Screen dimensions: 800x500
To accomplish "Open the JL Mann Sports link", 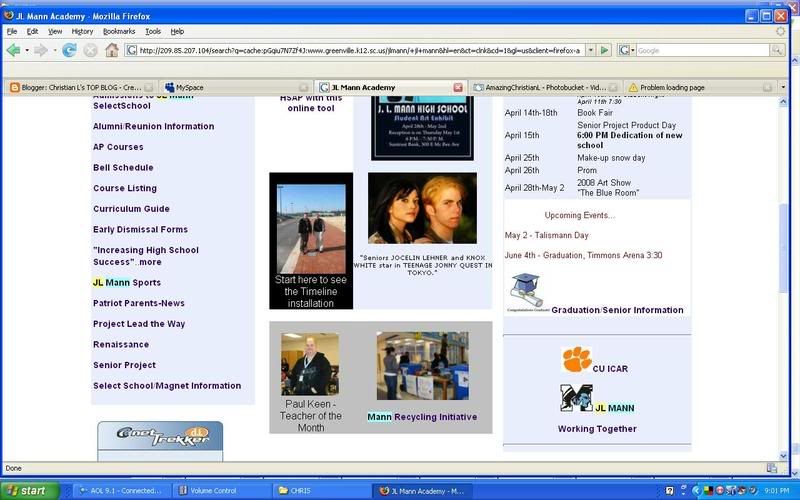I will [x=127, y=283].
